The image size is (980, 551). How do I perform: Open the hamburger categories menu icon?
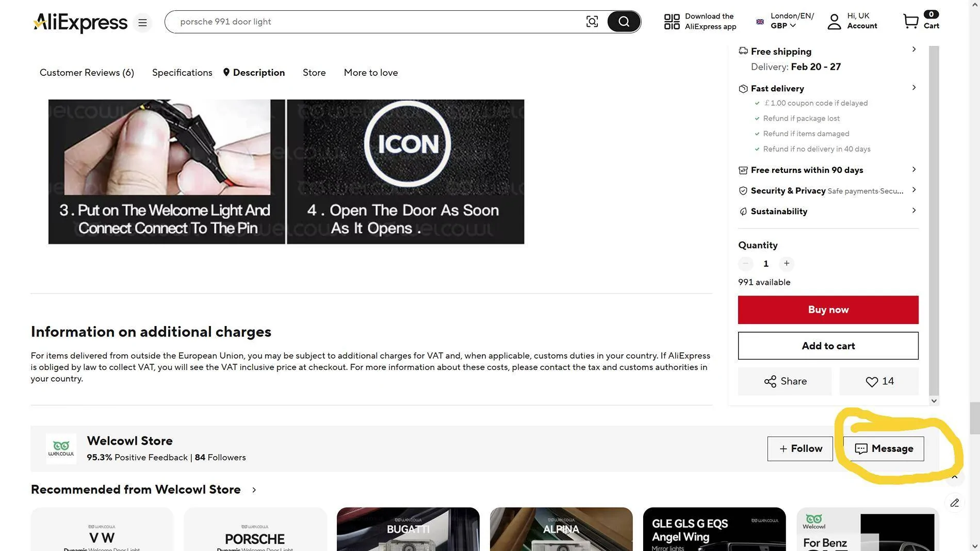coord(142,23)
